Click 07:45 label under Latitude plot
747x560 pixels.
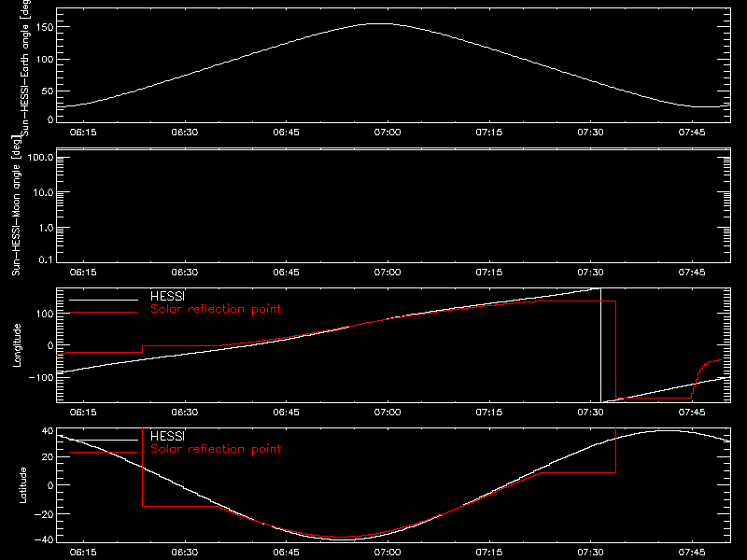[692, 553]
